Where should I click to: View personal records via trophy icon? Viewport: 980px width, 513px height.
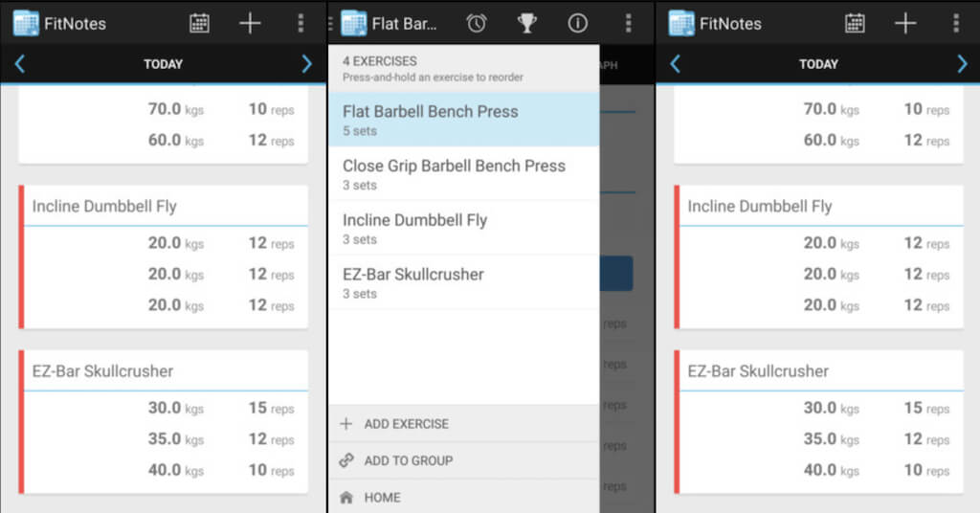coord(527,23)
